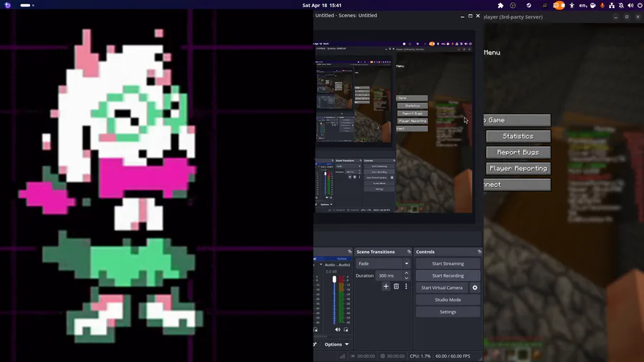
Task: Click the orange screen-recording indicator
Action: (x=559, y=5)
